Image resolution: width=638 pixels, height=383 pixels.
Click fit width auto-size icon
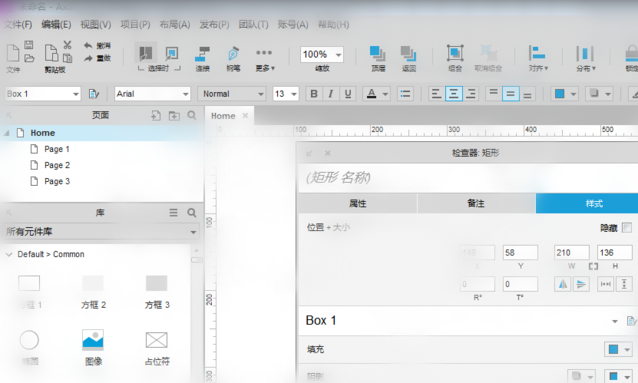605,284
